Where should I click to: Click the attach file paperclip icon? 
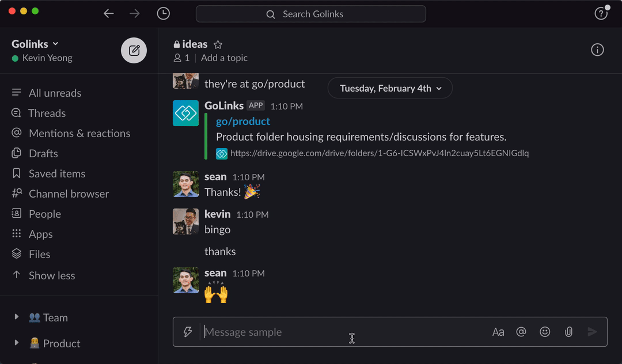tap(568, 332)
